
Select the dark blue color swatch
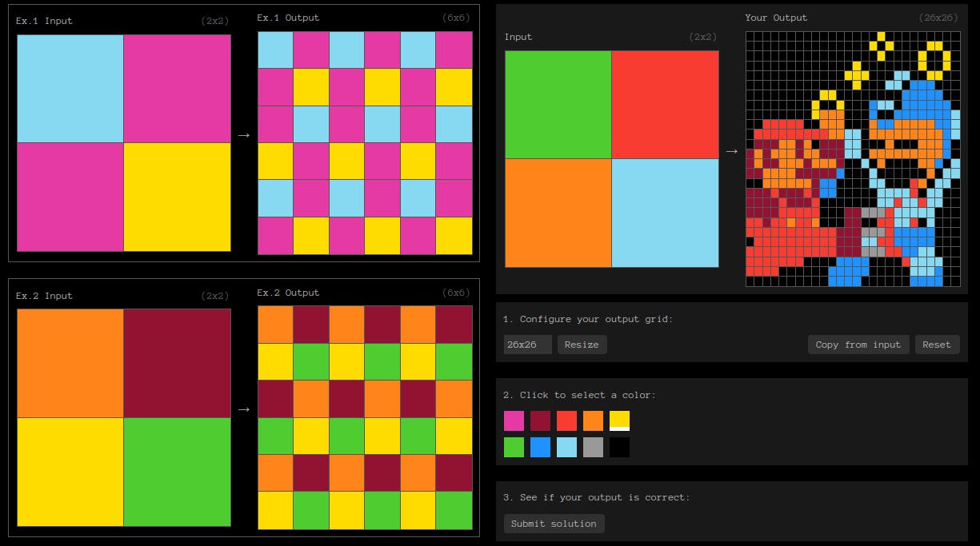pos(540,447)
